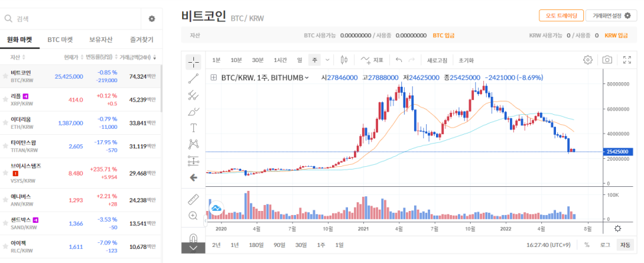Undo the last chart action
Screen dimensions: 644x263
click(x=399, y=60)
